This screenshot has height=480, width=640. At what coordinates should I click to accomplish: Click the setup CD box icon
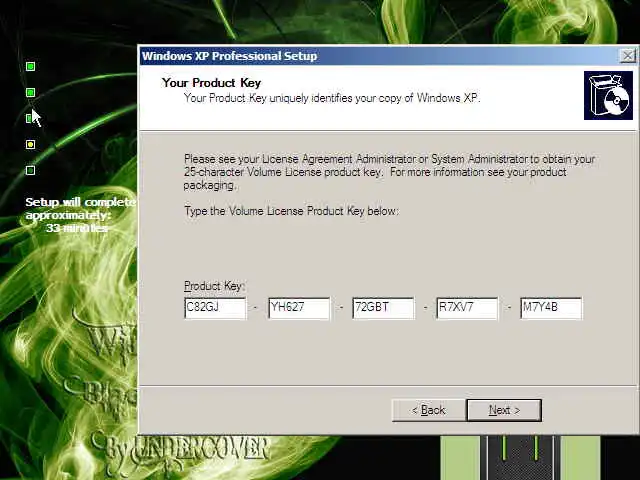[608, 96]
